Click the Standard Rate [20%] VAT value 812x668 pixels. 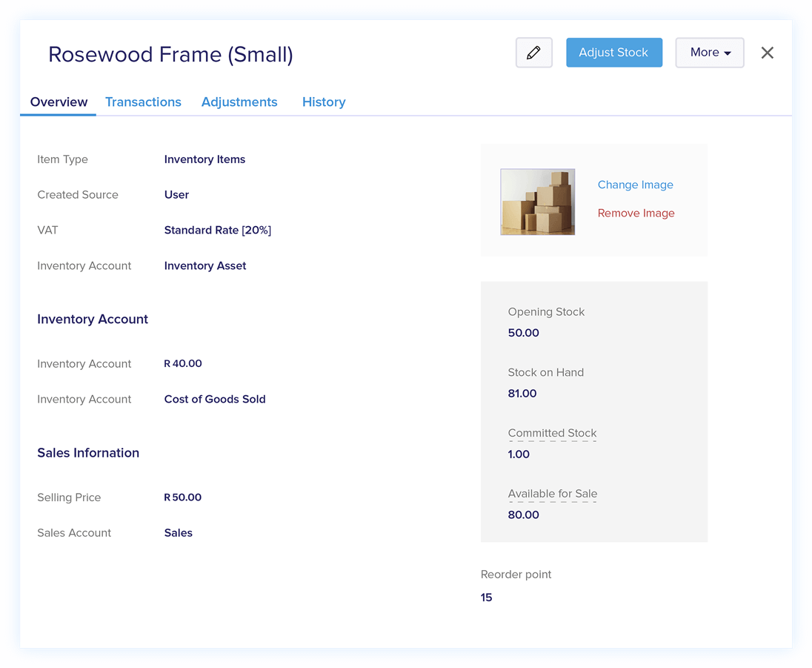click(217, 231)
